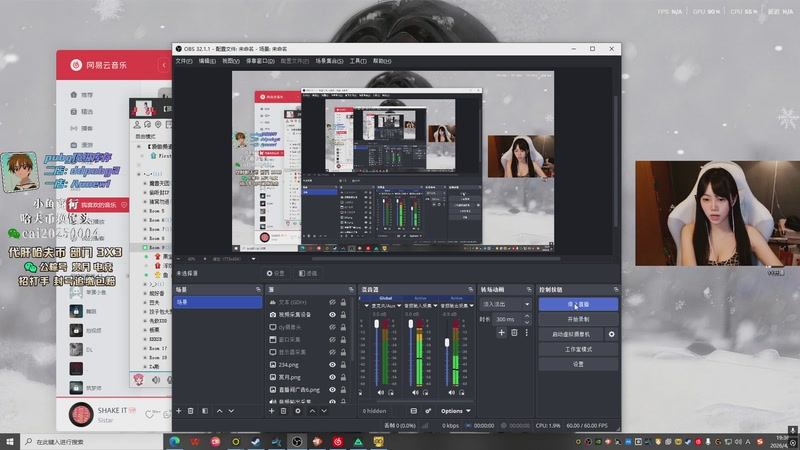Open 设置 button in 控制按钮 panel
This screenshot has height=450, width=800.
click(578, 364)
